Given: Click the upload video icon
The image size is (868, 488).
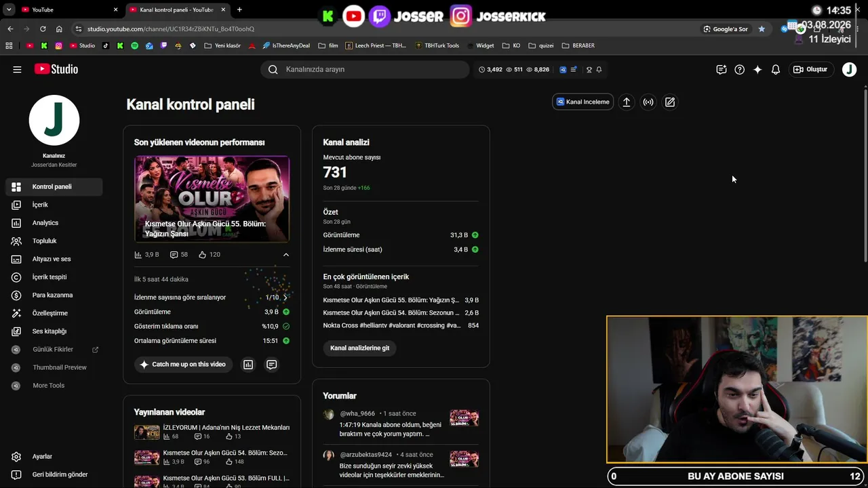Looking at the screenshot, I should 627,102.
